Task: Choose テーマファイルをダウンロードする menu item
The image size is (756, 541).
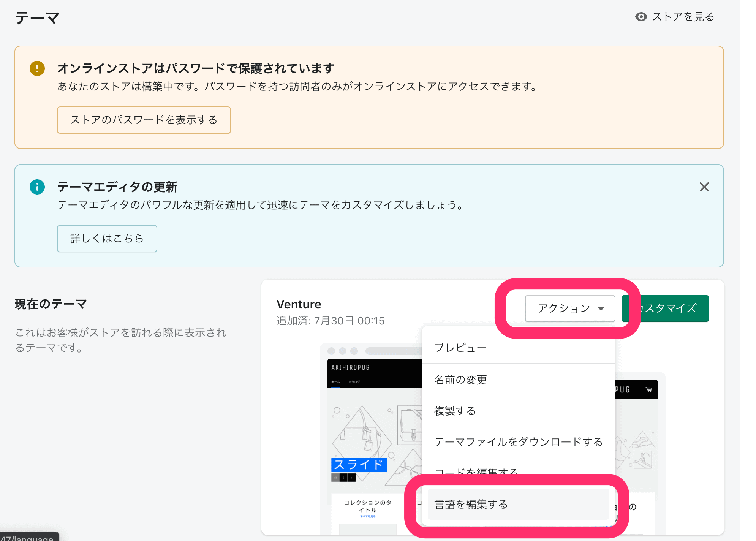Action: coord(518,442)
